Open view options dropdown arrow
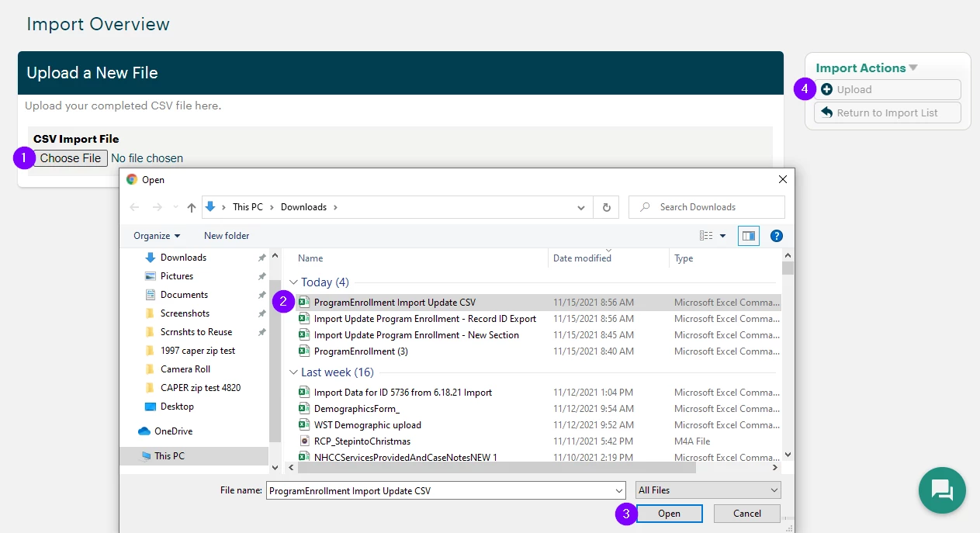The image size is (980, 533). (x=723, y=236)
